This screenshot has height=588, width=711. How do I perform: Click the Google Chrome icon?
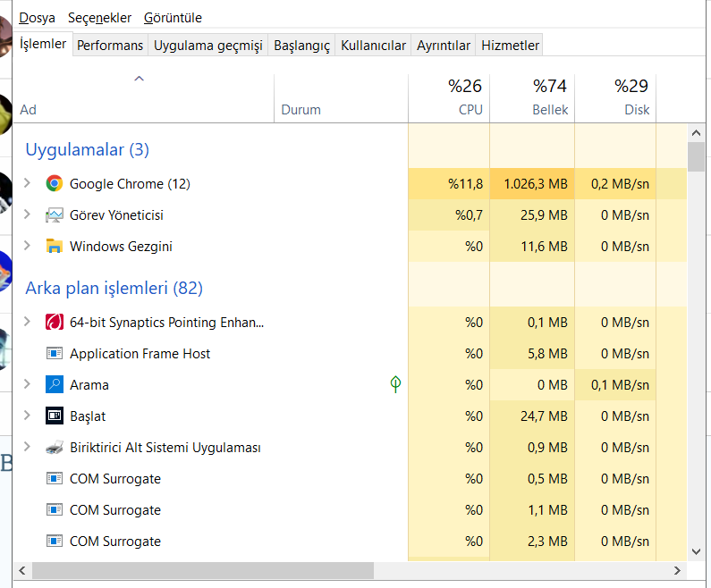55,184
